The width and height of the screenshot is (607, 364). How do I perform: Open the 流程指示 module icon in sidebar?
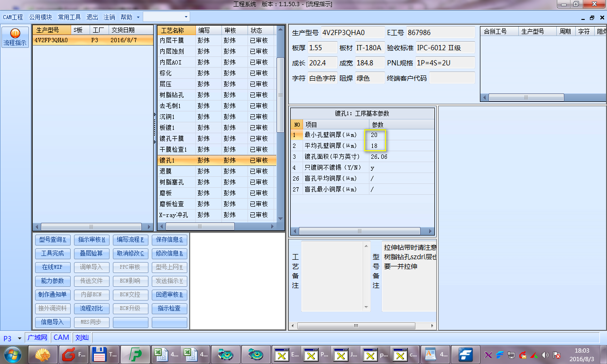coord(15,37)
